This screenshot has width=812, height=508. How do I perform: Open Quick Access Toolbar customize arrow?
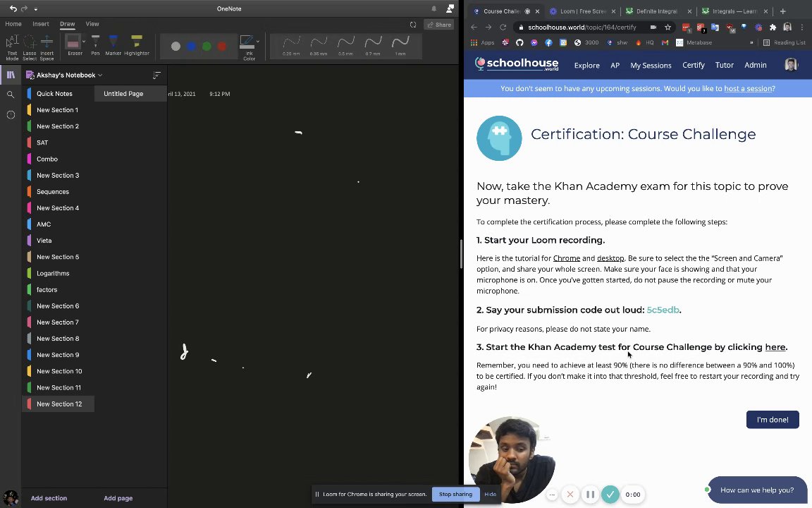tap(36, 8)
